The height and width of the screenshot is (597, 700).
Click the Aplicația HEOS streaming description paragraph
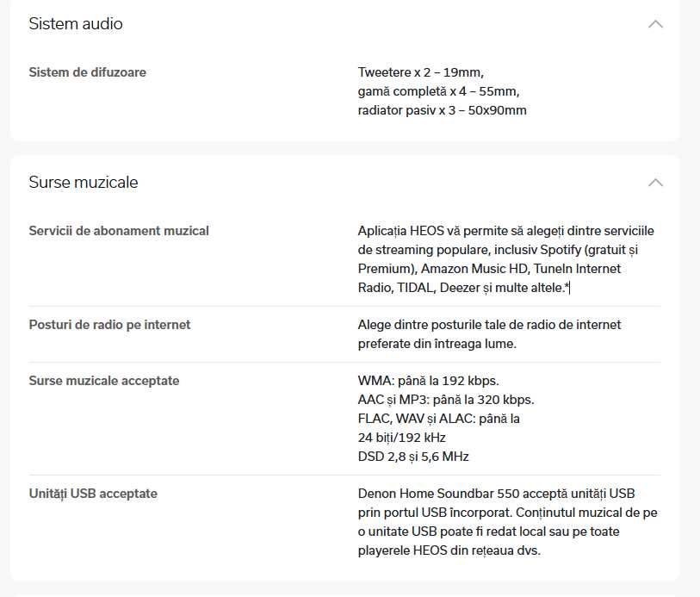click(x=505, y=259)
